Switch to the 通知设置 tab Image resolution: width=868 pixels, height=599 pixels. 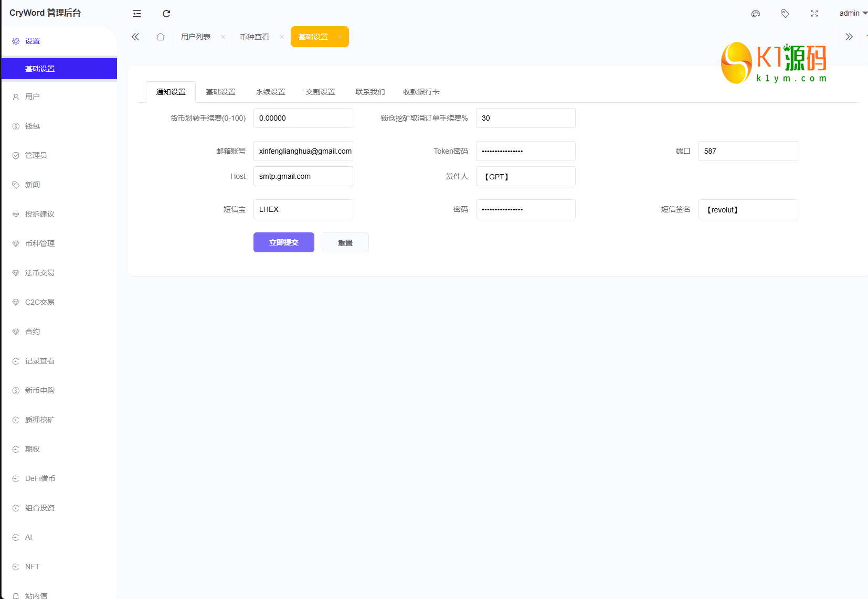(x=171, y=92)
